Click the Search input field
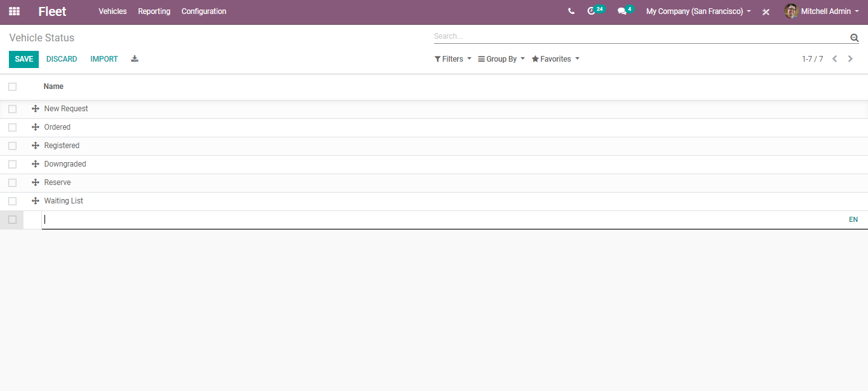Screen dimensions: 868x391 641,36
